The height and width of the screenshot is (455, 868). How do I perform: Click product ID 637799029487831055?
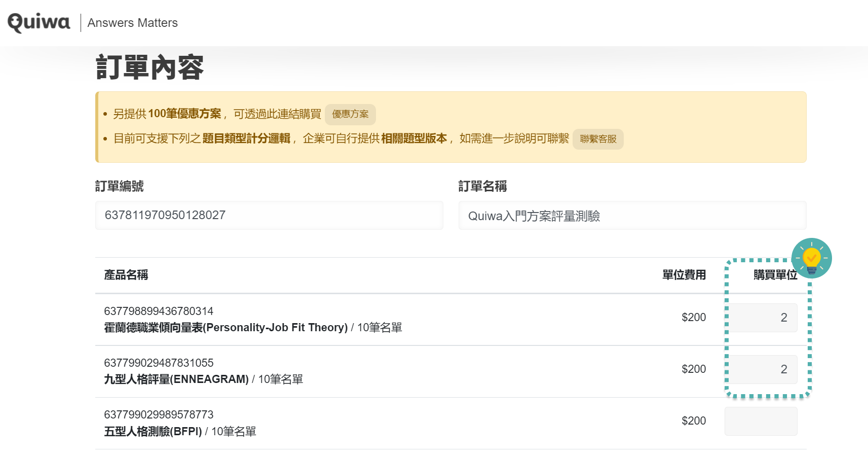[x=159, y=363]
